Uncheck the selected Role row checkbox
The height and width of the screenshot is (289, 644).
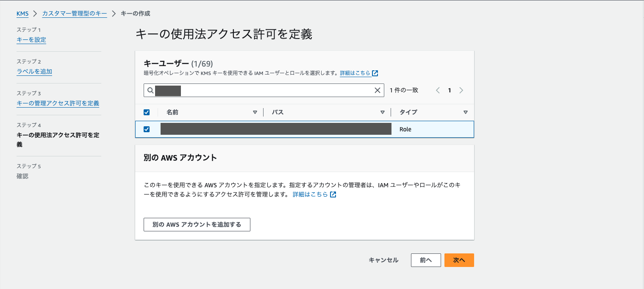click(x=147, y=129)
